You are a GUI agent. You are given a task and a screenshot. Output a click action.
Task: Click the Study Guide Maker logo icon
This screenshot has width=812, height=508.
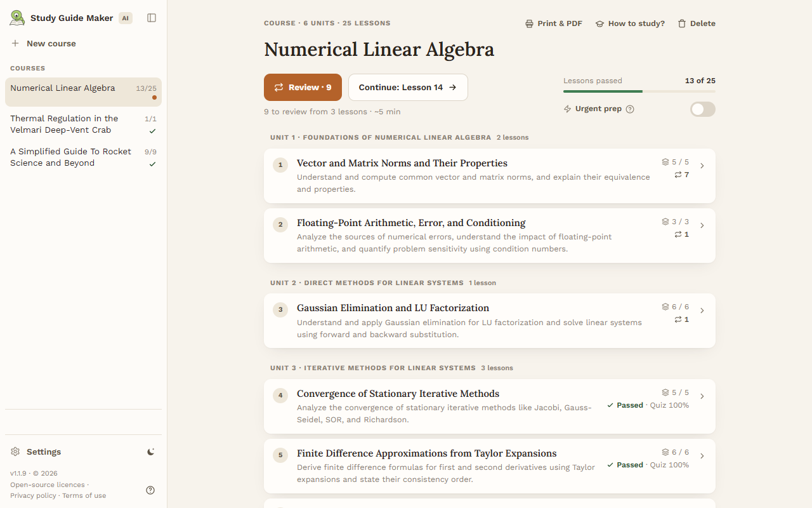[x=17, y=18]
